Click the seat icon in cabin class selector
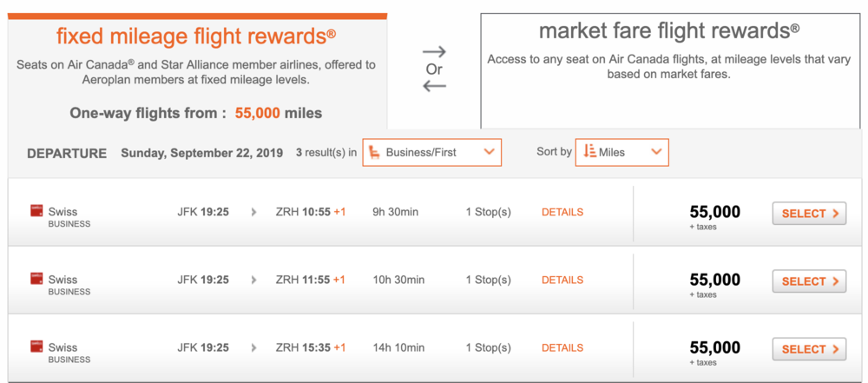 pos(374,152)
